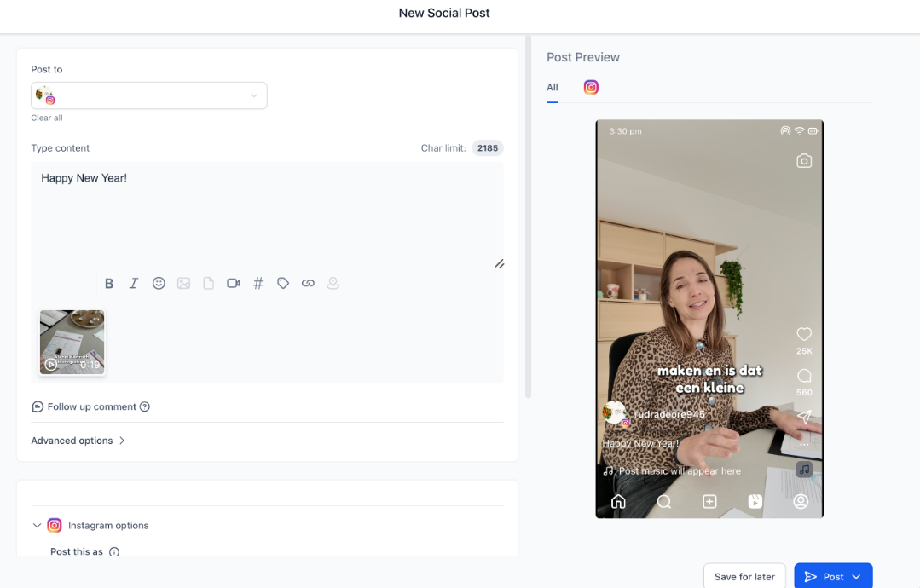Click the plus create icon in the preview navigation
The height and width of the screenshot is (588, 920).
click(x=709, y=502)
